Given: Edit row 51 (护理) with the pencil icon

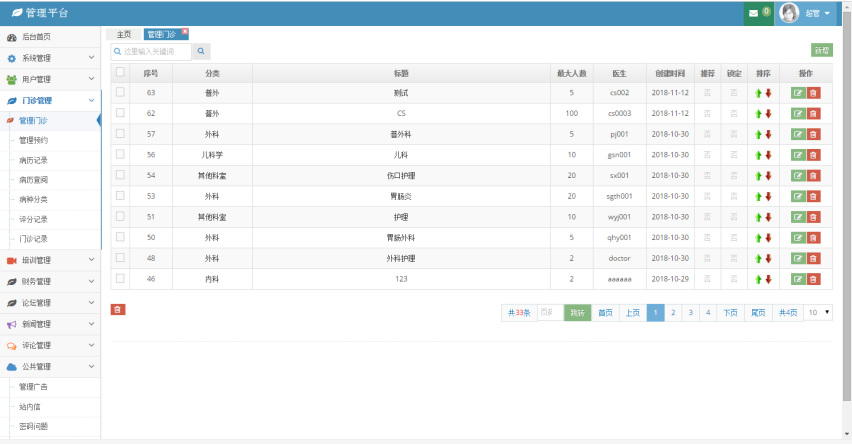Looking at the screenshot, I should [798, 217].
